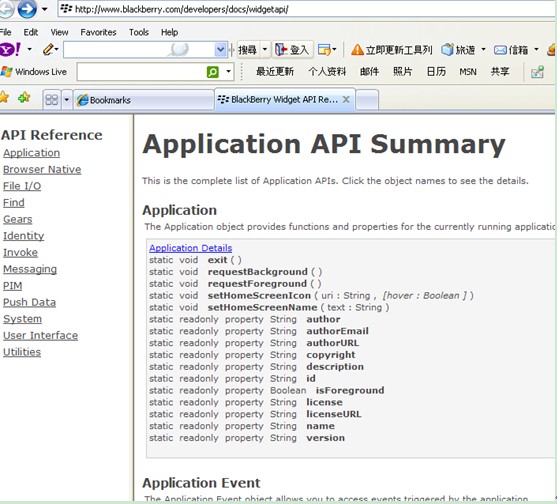The height and width of the screenshot is (504, 557).
Task: Click the Yahoo toolbar pencil icon
Action: click(48, 49)
